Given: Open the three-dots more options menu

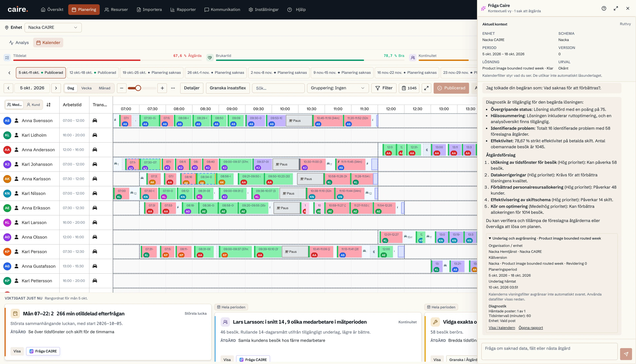Looking at the screenshot, I should (173, 88).
